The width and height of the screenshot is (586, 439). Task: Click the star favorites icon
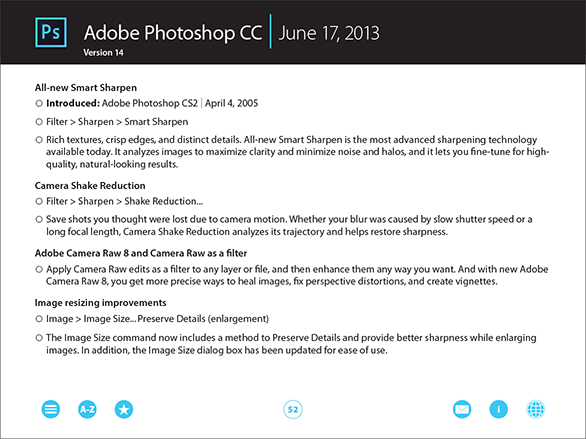point(124,409)
